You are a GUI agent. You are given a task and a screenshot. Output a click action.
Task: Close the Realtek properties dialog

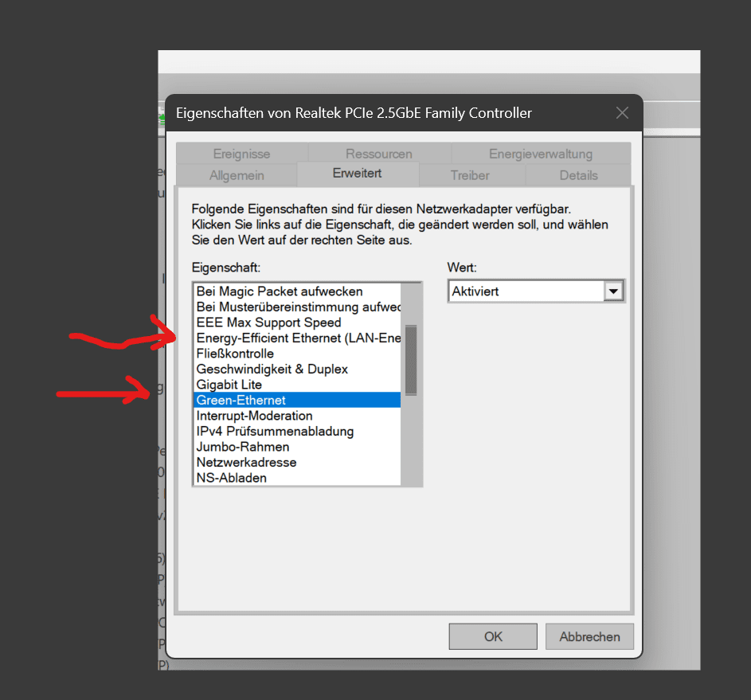pyautogui.click(x=622, y=113)
